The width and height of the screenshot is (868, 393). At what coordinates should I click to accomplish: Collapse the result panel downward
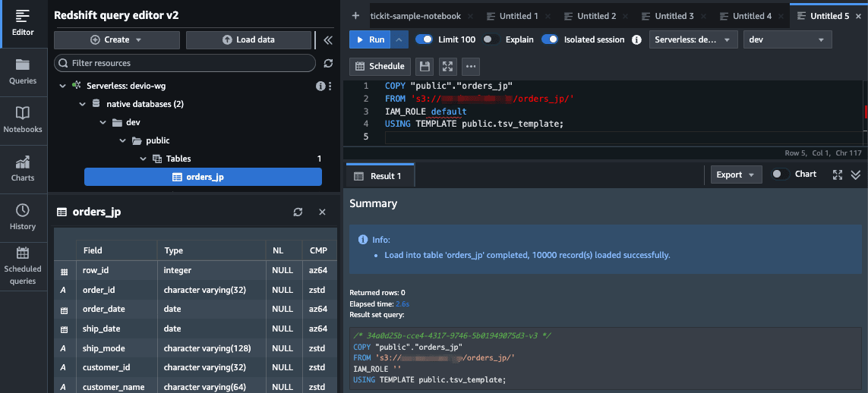coord(855,174)
